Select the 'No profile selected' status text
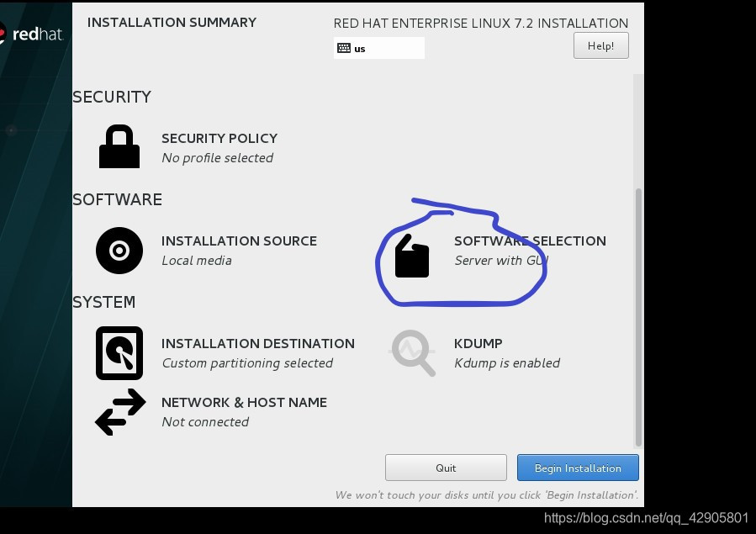The height and width of the screenshot is (534, 756). [x=218, y=158]
